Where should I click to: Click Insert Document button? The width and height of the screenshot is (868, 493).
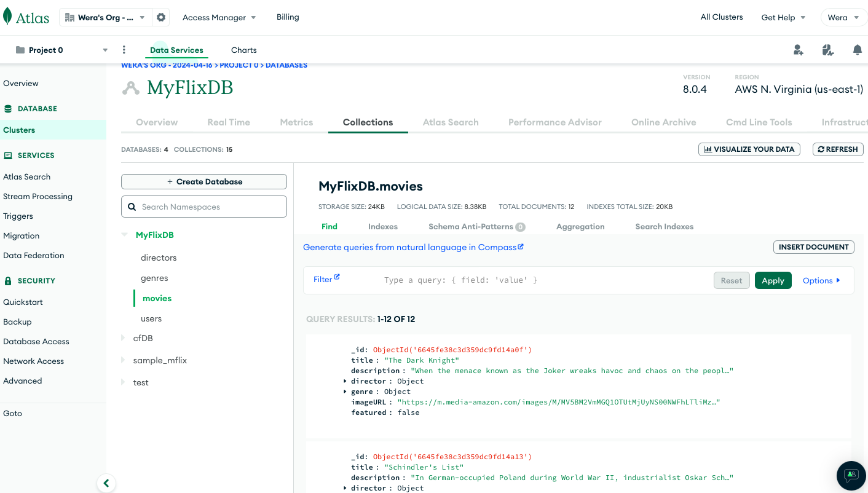pos(814,246)
